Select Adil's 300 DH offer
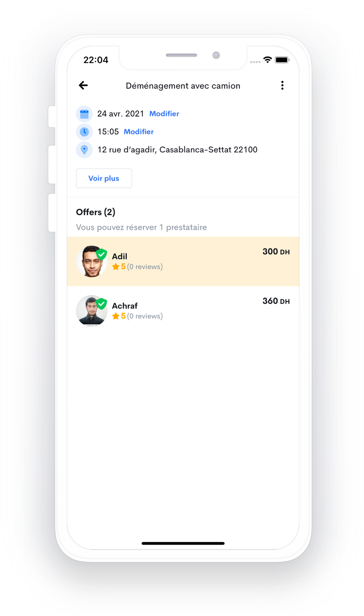 (x=183, y=261)
